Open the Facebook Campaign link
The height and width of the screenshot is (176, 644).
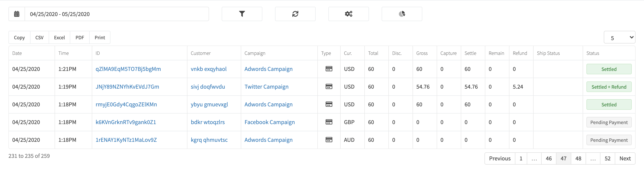coord(270,122)
